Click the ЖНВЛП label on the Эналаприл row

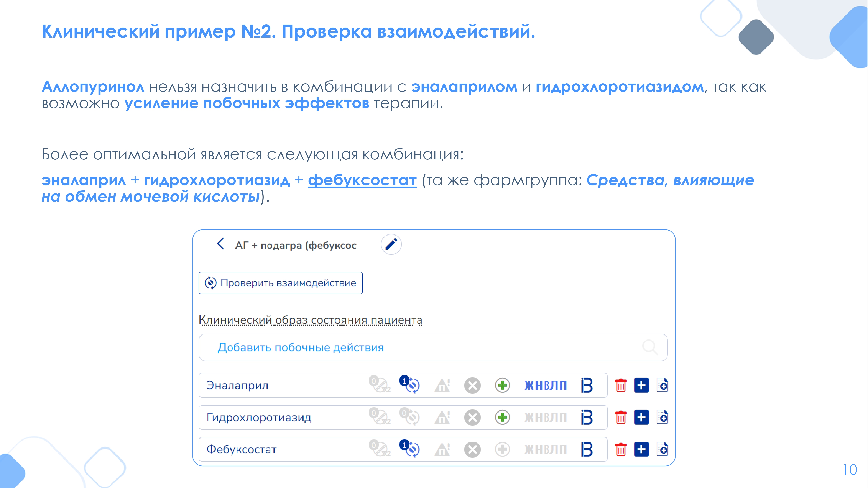pyautogui.click(x=546, y=385)
